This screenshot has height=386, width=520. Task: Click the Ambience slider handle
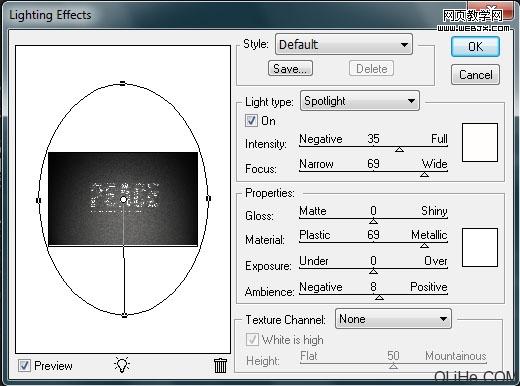tap(379, 297)
